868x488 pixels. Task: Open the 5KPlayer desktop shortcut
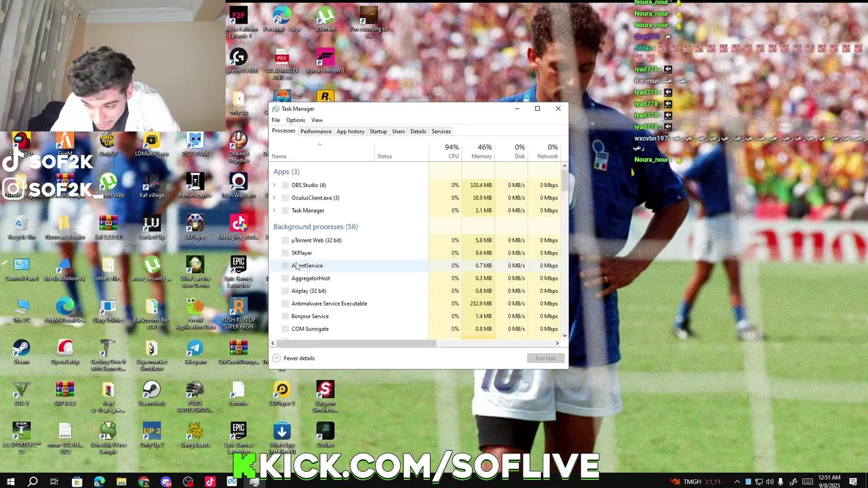(x=195, y=228)
